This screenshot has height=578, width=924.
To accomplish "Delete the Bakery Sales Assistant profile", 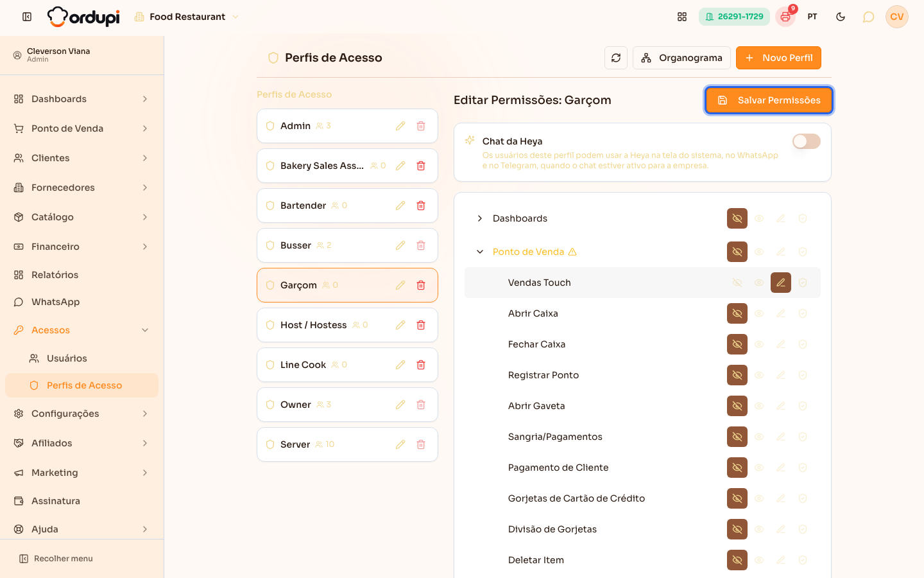I will 421,166.
